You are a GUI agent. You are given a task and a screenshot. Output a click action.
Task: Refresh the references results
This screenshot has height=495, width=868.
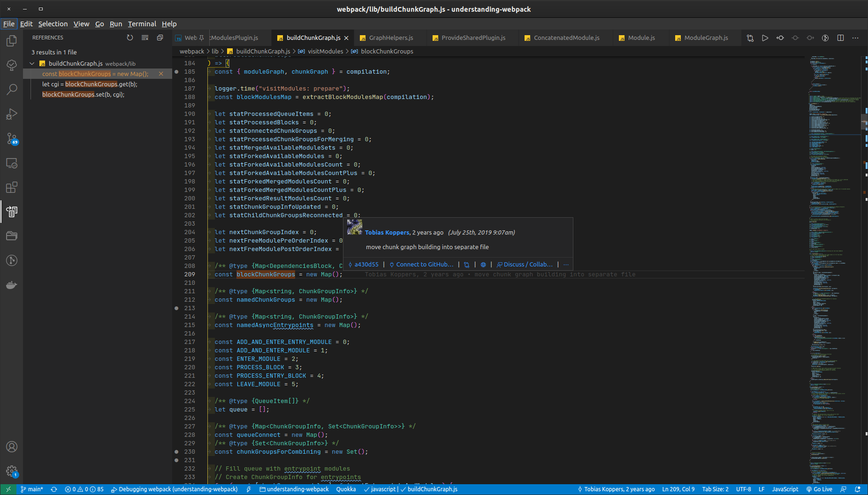(x=130, y=38)
